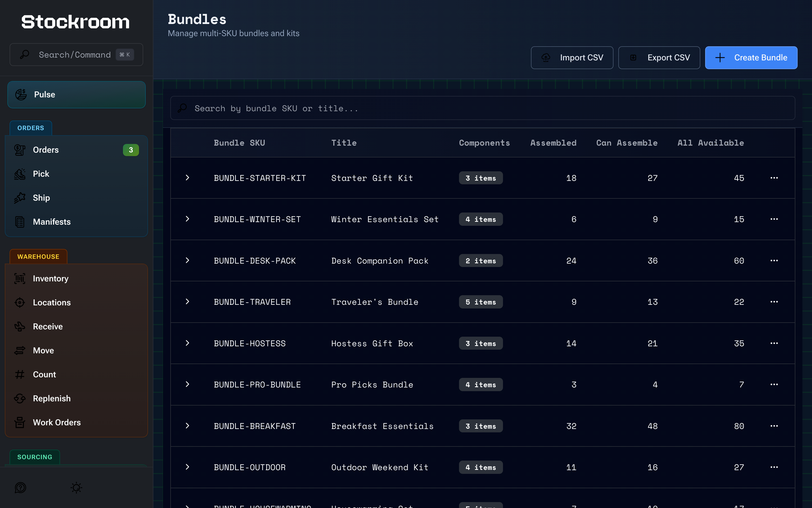Screen dimensions: 812x508
Task: Click the All Available column header
Action: (x=711, y=143)
